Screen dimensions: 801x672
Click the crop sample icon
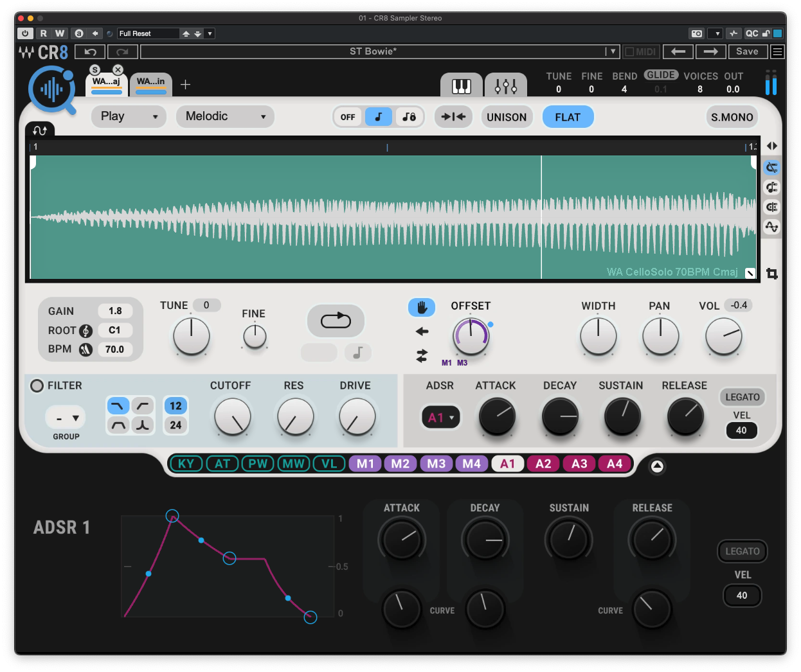[x=772, y=274]
